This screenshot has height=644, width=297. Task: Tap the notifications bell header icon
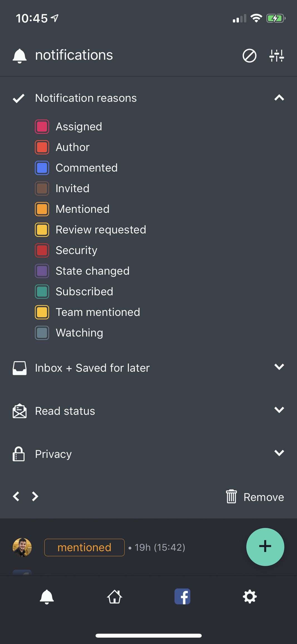tap(19, 55)
